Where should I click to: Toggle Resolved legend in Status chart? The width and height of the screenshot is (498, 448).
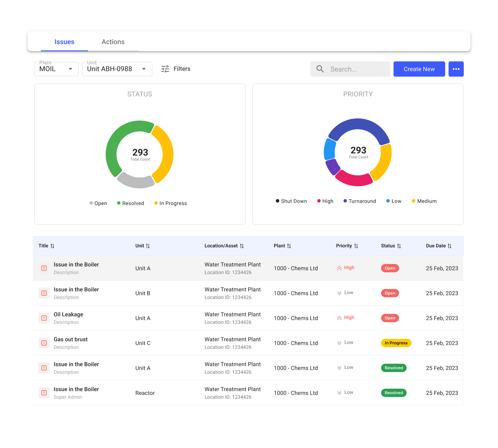click(x=131, y=203)
